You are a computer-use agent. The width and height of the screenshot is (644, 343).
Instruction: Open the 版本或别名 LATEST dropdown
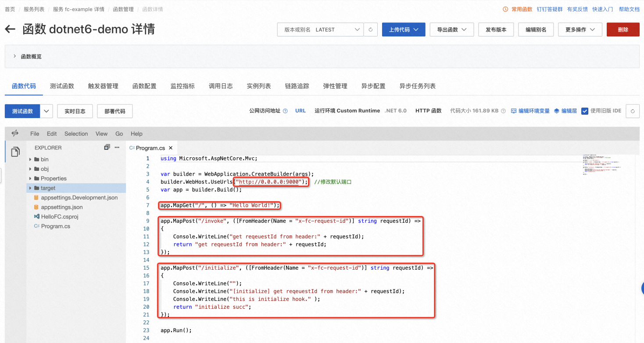point(321,29)
